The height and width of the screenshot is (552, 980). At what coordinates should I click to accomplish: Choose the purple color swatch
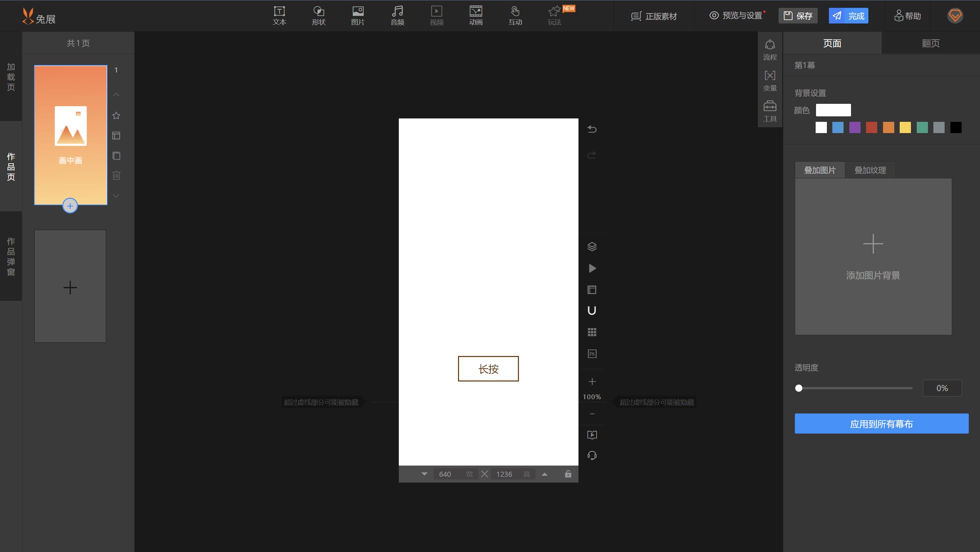pyautogui.click(x=854, y=127)
